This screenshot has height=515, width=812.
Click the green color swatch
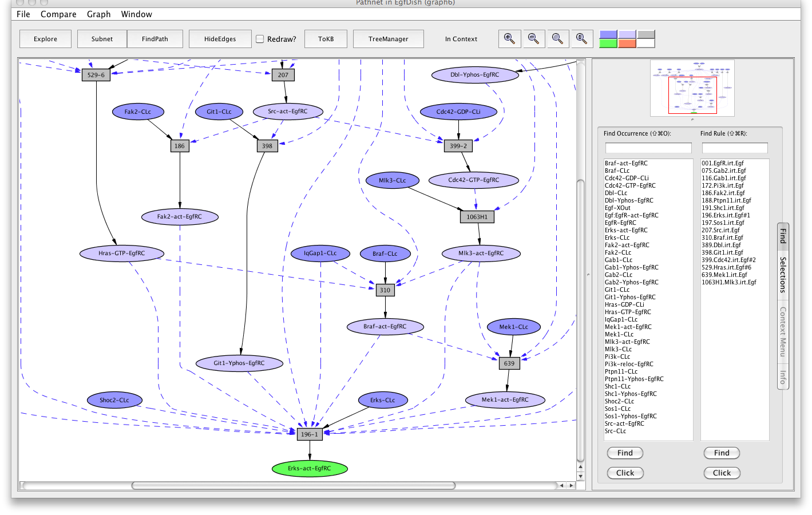click(x=608, y=43)
